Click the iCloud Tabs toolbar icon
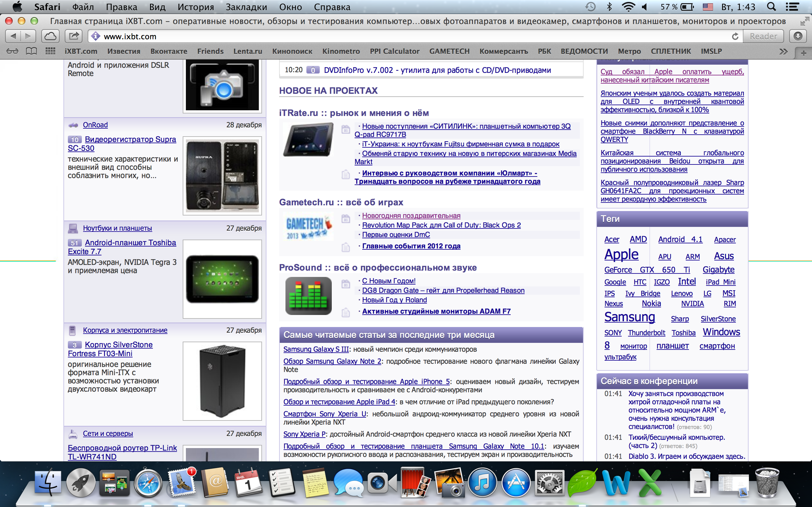This screenshot has width=812, height=507. [x=50, y=36]
